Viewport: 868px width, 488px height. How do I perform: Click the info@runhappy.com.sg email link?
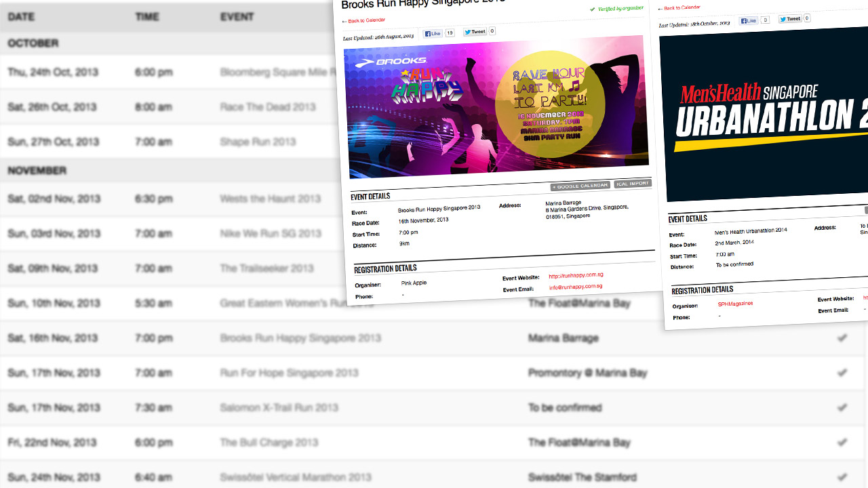(575, 287)
